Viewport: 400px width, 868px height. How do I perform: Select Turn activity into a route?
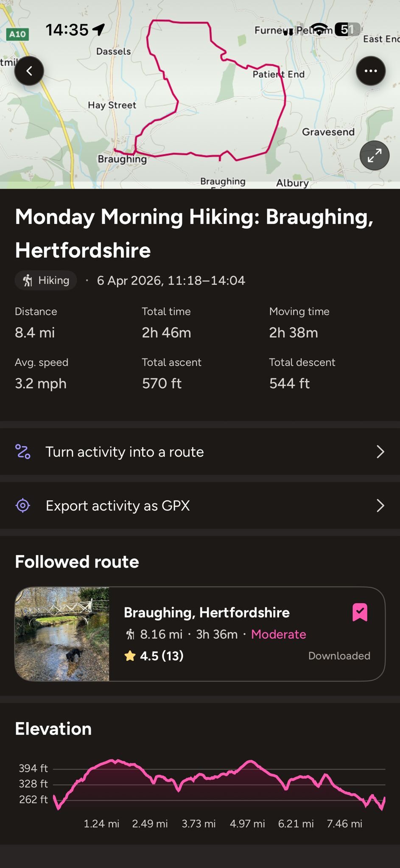(x=125, y=452)
